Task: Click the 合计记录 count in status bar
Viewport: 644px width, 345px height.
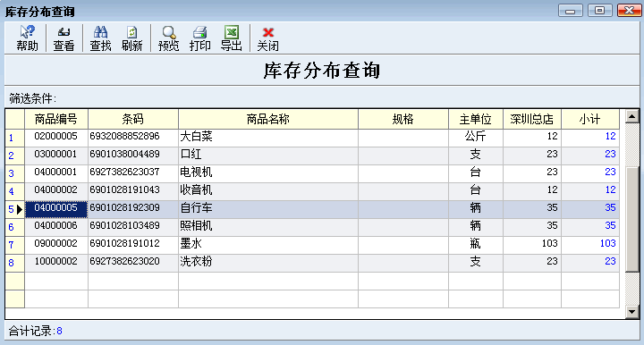Action: tap(36, 331)
